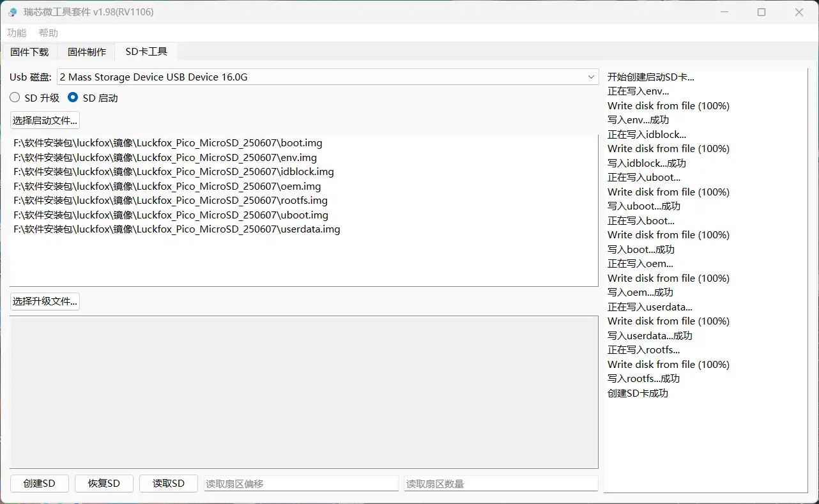This screenshot has width=819, height=504.
Task: Focus the 读取扇区偏移 input field
Action: pyautogui.click(x=301, y=484)
